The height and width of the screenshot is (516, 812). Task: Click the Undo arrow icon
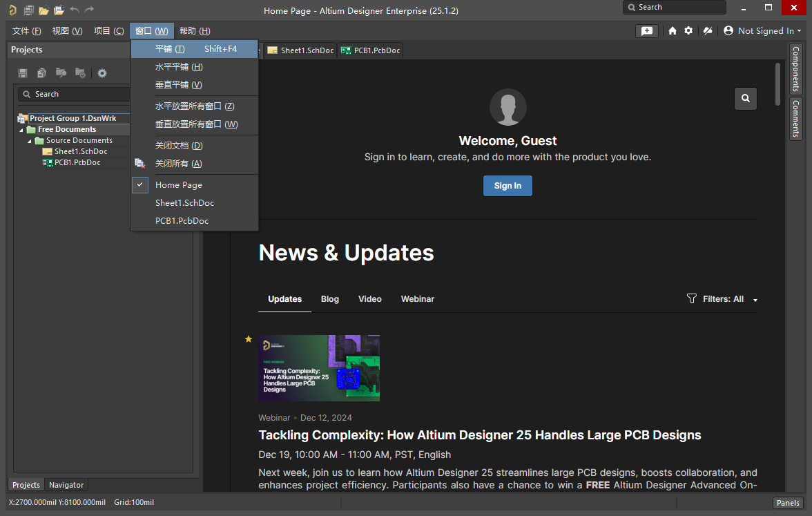click(x=75, y=10)
